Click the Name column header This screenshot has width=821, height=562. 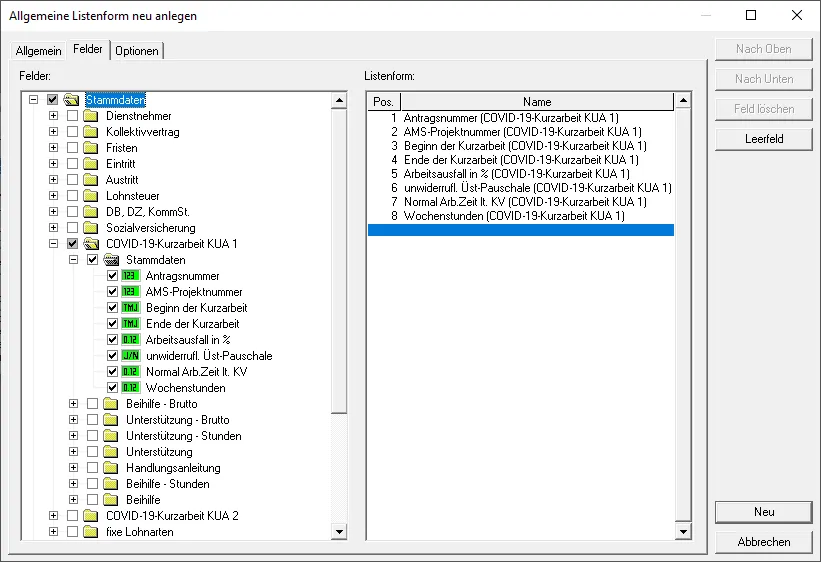click(537, 102)
